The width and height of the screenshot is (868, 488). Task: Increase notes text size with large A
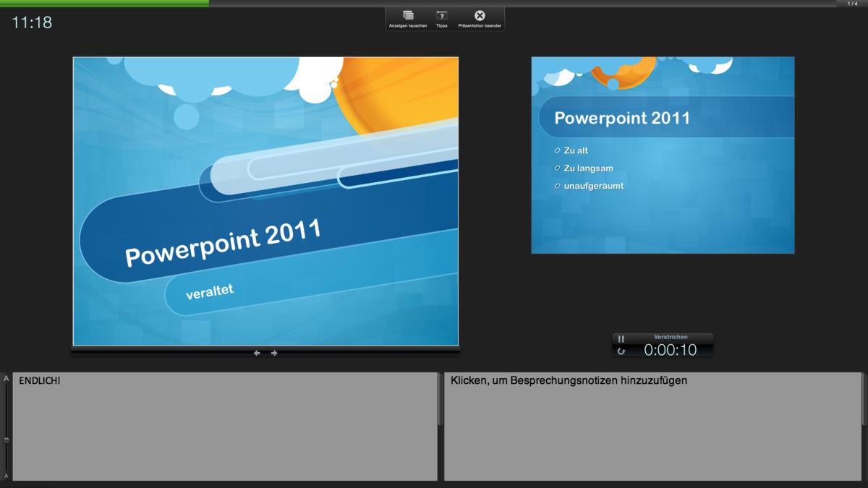pyautogui.click(x=7, y=378)
